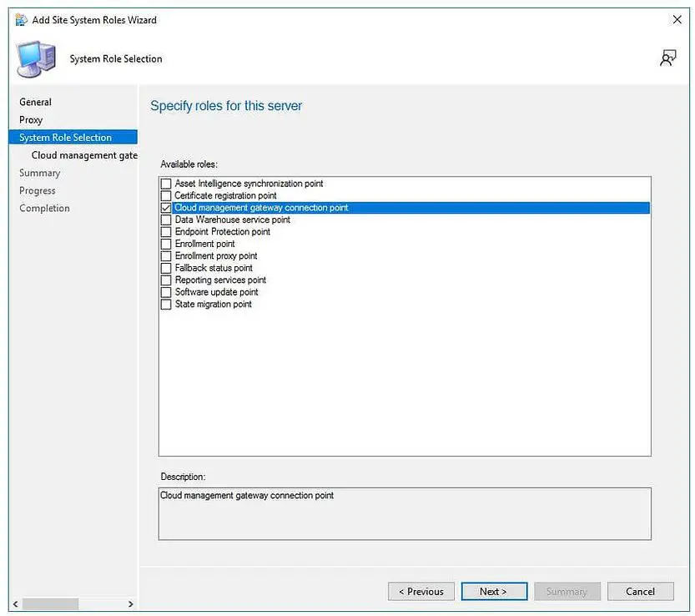Enable the Asset Intelligence synchronization point role

[x=165, y=183]
